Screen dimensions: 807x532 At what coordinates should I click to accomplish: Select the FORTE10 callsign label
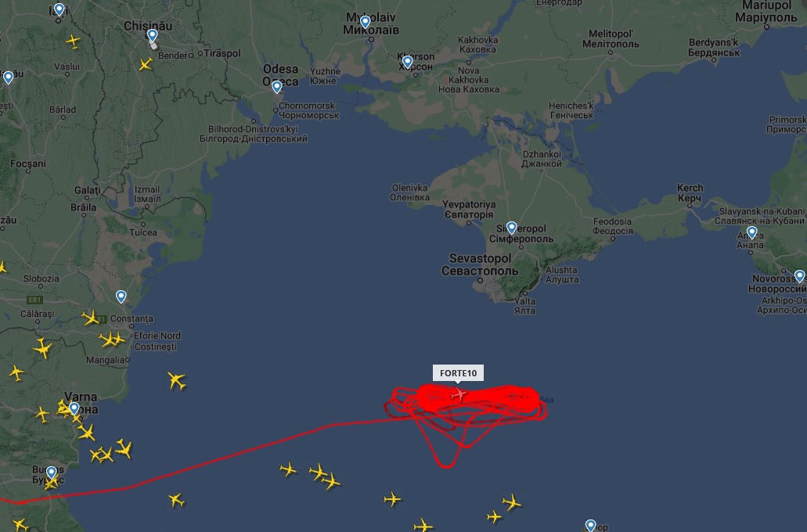coord(458,373)
